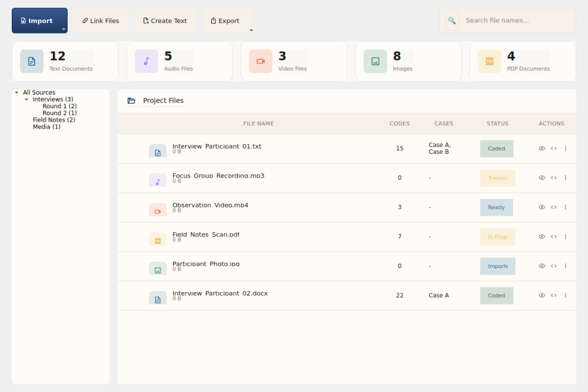Click the In Progress status badge on Field_Notes_Scan.pdf
Screen dimensions: 588x392
click(497, 237)
